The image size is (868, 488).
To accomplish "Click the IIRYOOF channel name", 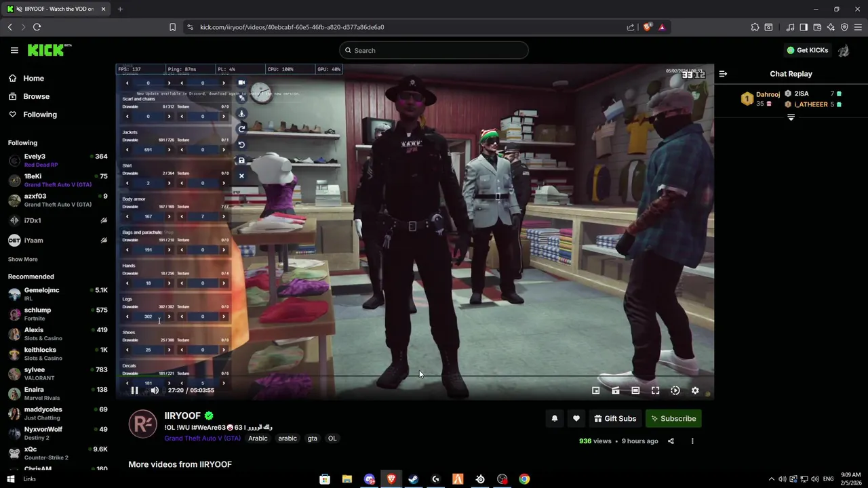I will click(x=182, y=415).
